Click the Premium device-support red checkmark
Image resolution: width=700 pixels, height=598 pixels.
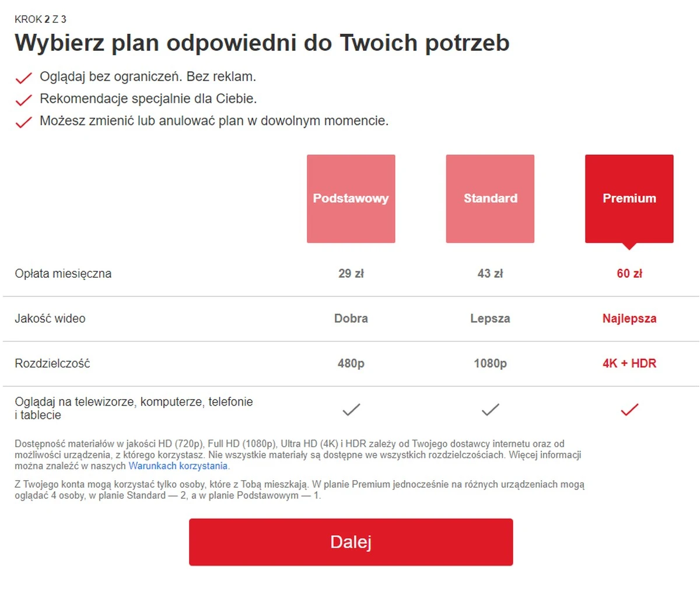pos(629,410)
